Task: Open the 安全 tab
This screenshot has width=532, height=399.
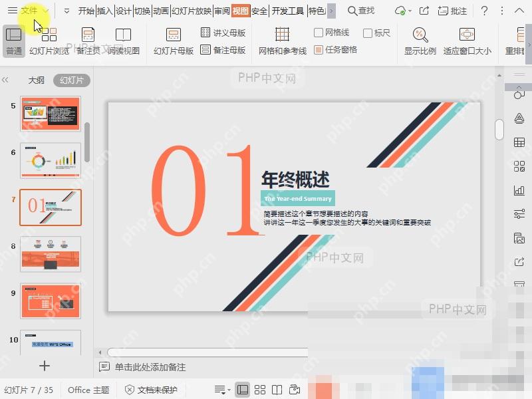Action: pyautogui.click(x=260, y=11)
